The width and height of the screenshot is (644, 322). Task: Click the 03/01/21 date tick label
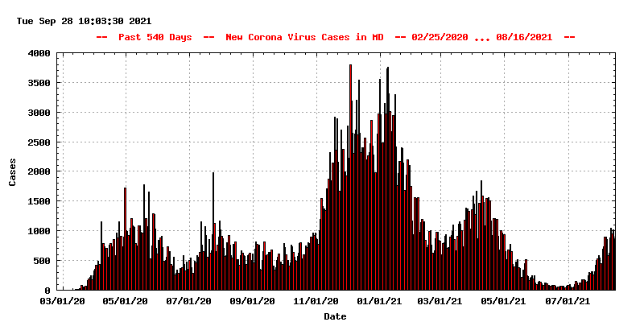pos(442,301)
